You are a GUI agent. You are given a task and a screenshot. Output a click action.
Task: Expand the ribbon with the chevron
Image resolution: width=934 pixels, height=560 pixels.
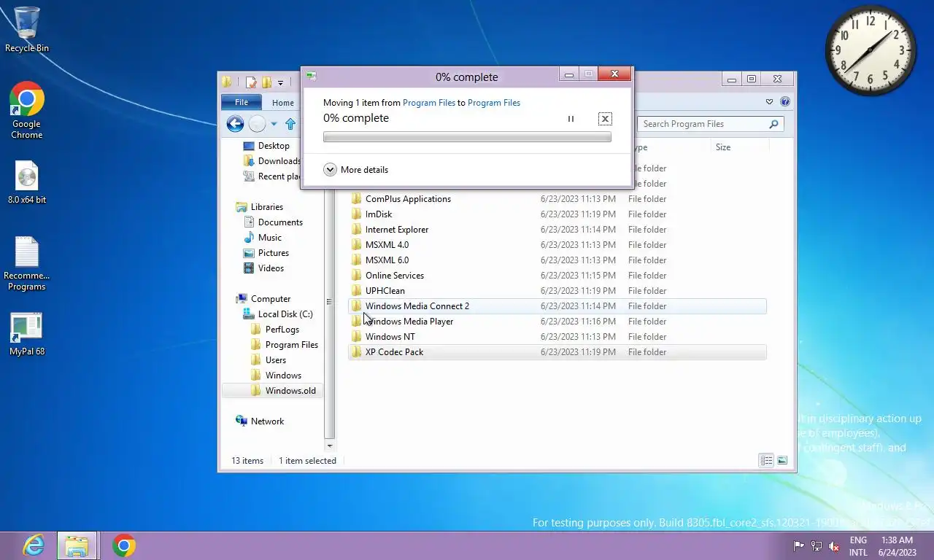tap(769, 102)
